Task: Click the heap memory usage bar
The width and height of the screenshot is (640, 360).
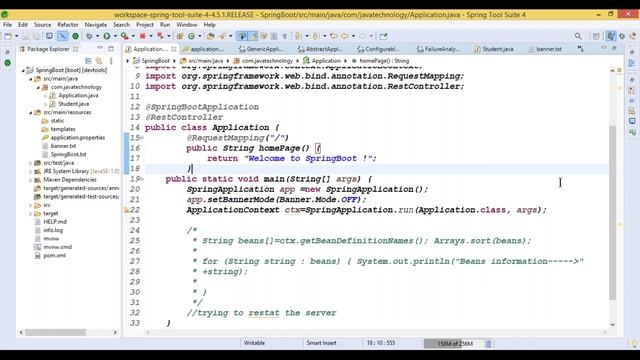Action: pos(454,344)
